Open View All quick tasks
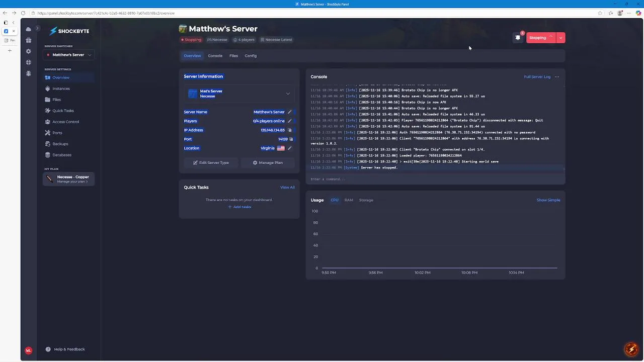Image resolution: width=644 pixels, height=362 pixels. tap(287, 188)
